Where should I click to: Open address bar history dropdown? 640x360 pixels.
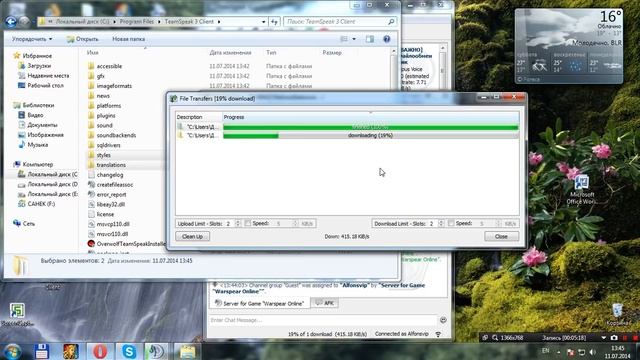(x=264, y=22)
